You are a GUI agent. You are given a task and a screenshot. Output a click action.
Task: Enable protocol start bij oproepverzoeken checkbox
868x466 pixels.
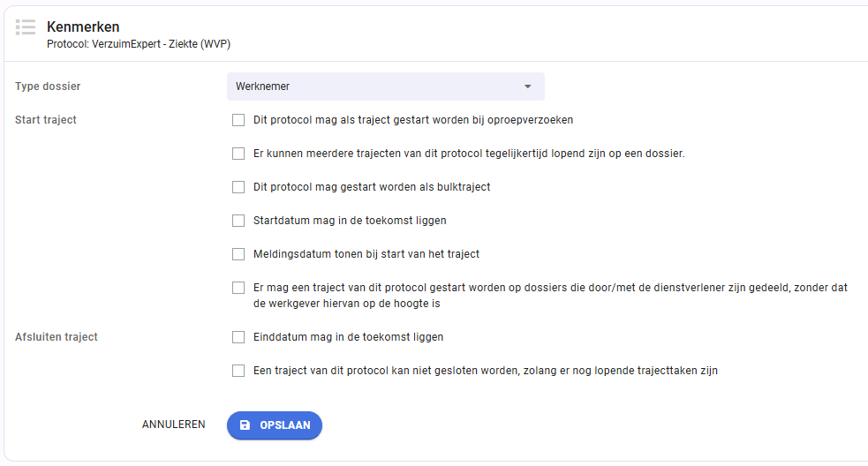pos(238,120)
